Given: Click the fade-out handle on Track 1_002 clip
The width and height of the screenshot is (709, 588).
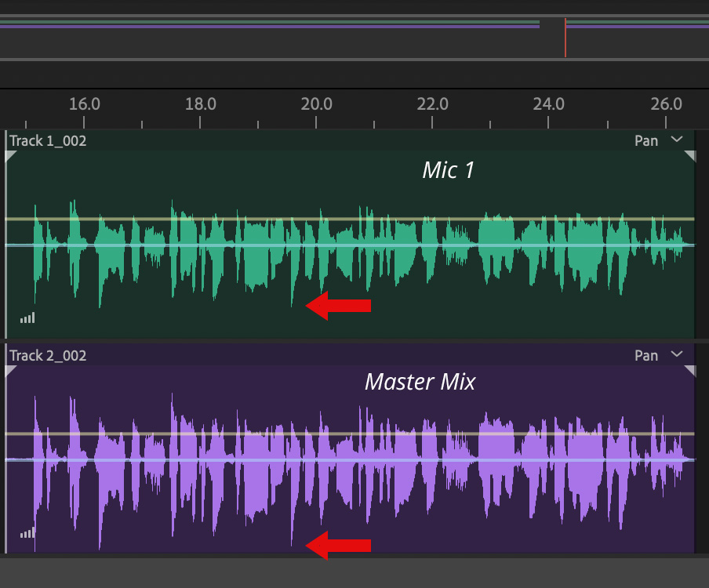Looking at the screenshot, I should coord(690,156).
